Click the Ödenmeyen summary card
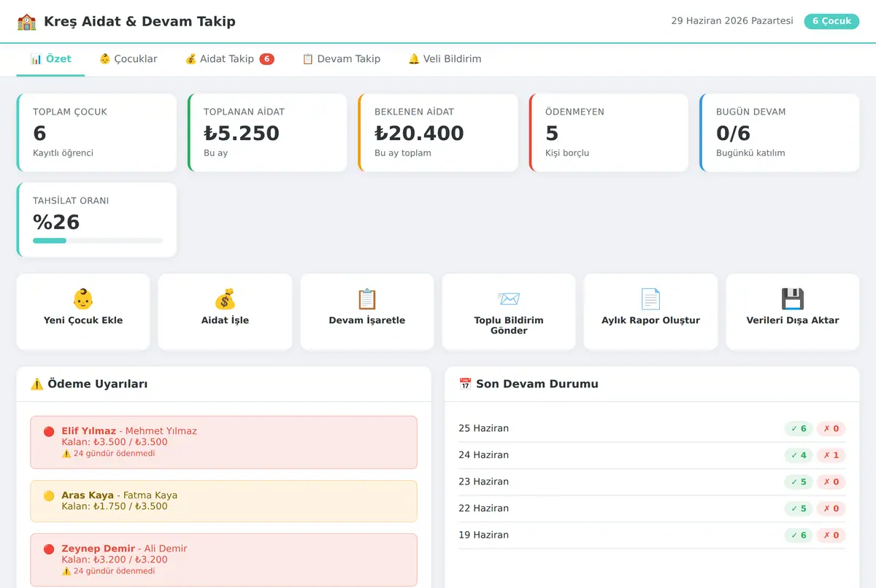This screenshot has width=876, height=588. coord(609,133)
